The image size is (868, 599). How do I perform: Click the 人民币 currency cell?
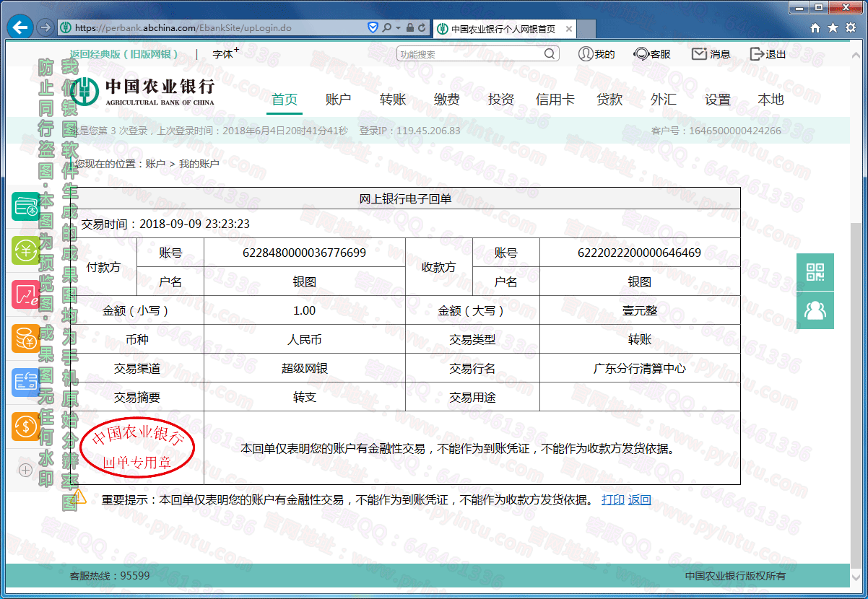click(304, 339)
